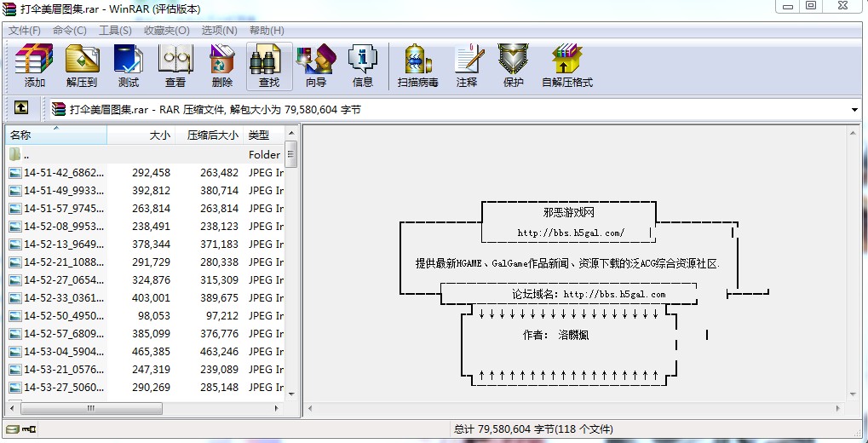Viewport: 868px width, 443px height.
Task: Click the 解压到 (Extract To) icon
Action: click(x=82, y=66)
